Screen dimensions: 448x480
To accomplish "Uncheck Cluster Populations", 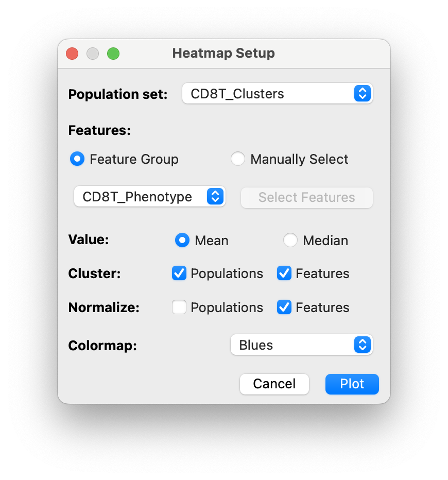I will pos(179,273).
